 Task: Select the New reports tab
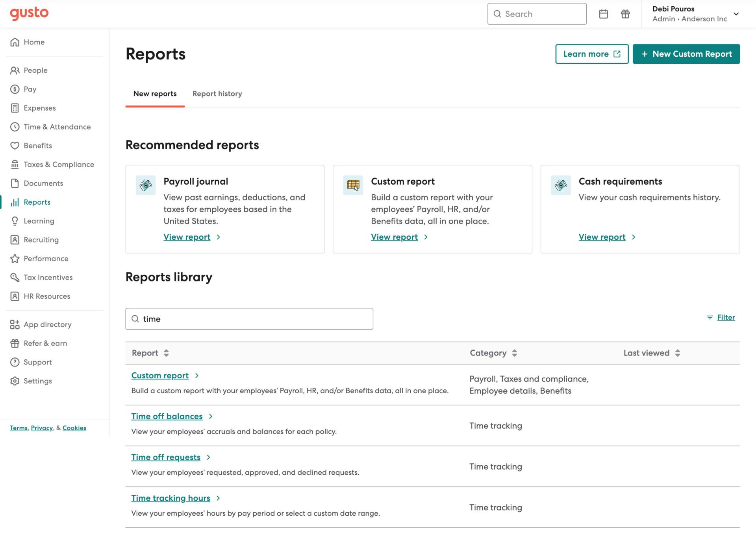point(155,94)
